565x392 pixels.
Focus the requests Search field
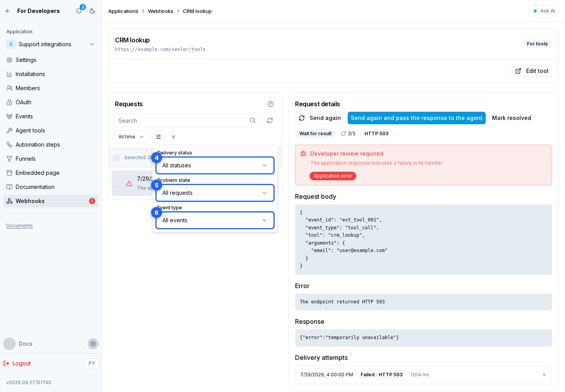pos(186,120)
